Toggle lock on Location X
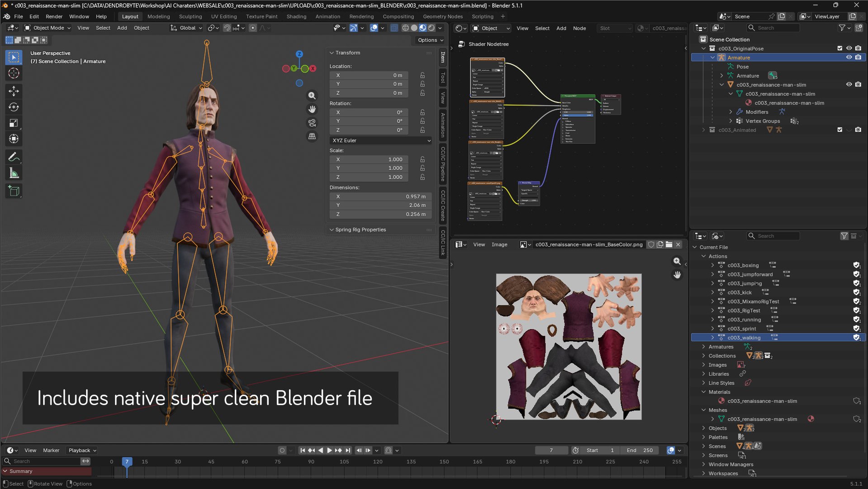The width and height of the screenshot is (868, 489). pos(422,75)
